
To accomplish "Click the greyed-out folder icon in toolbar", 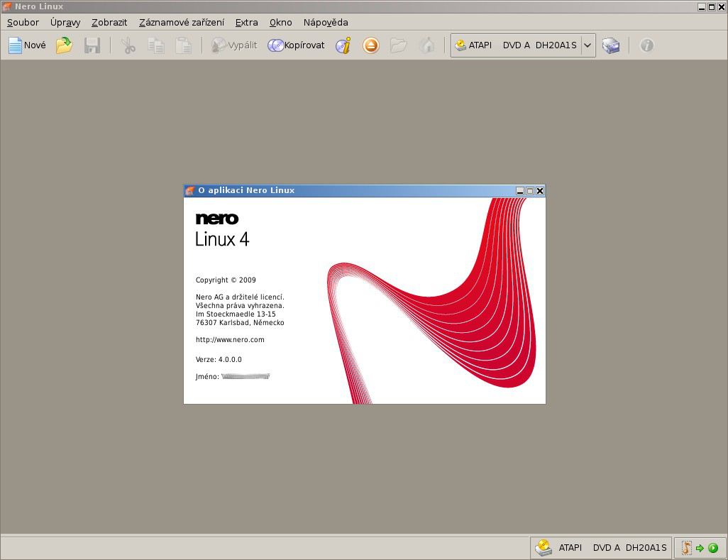I will click(x=398, y=45).
